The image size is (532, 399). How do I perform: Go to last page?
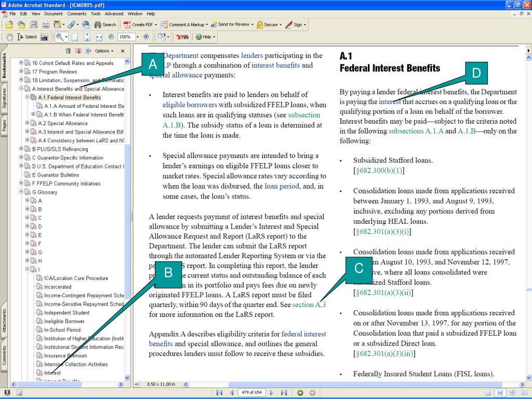pyautogui.click(x=284, y=393)
